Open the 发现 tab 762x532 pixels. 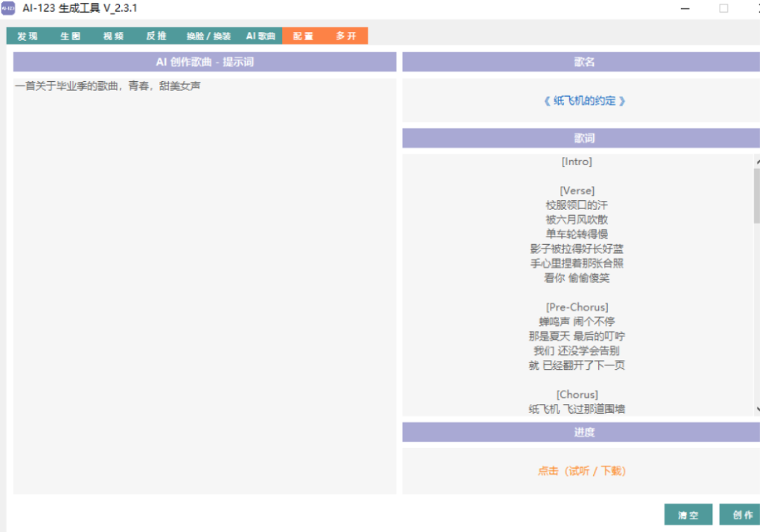tap(28, 36)
